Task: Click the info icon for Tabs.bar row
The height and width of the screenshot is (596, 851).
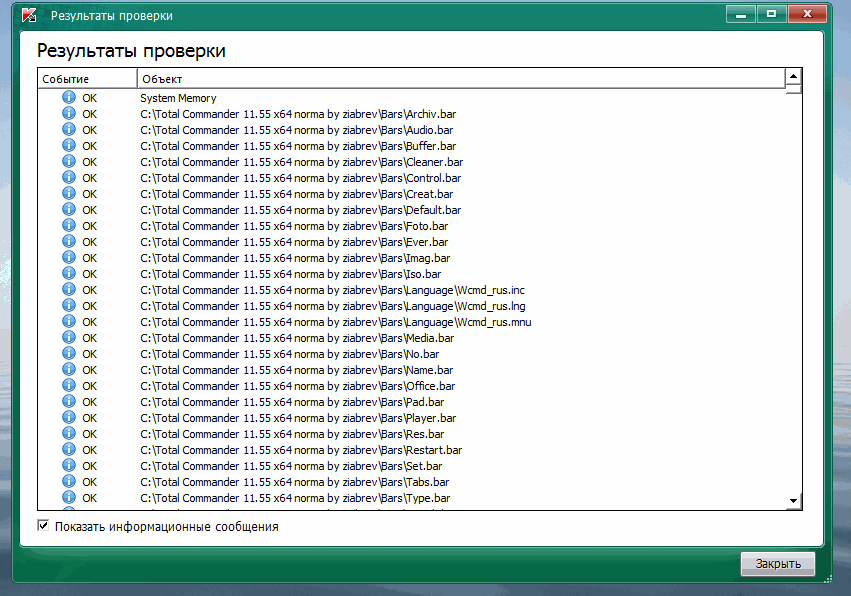Action: point(69,481)
